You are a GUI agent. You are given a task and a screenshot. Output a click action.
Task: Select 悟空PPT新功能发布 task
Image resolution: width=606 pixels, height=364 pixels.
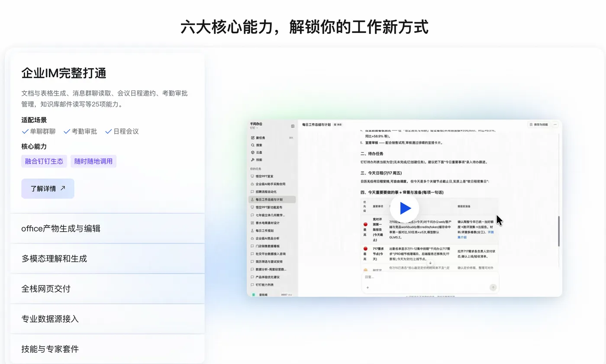(x=272, y=208)
